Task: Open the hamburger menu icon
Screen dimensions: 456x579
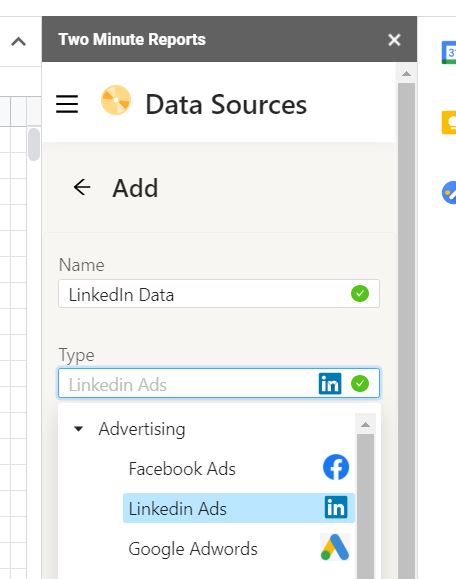Action: 67,104
